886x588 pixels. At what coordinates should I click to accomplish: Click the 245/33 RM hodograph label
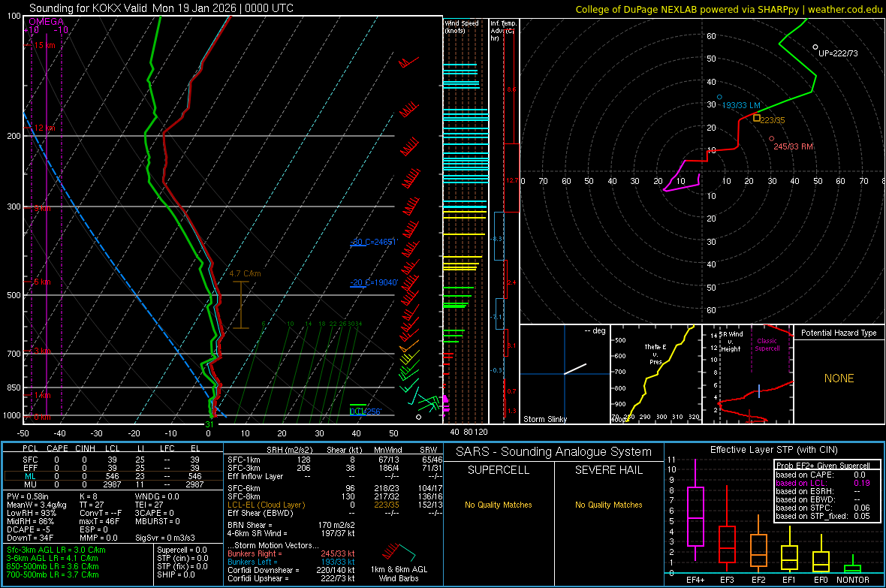point(794,146)
